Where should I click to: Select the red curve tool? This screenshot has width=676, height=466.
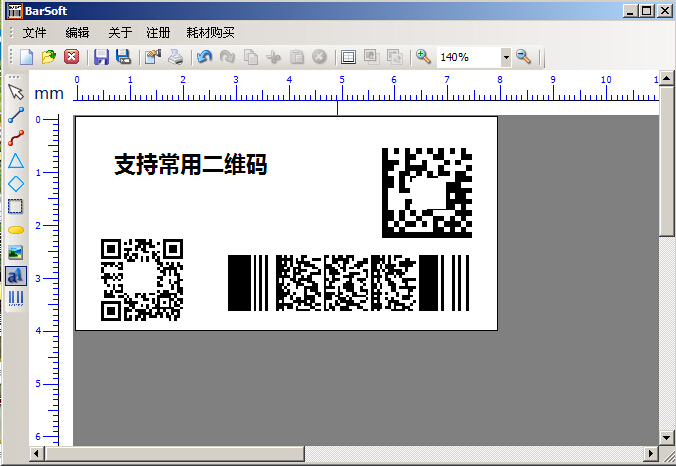tap(16, 138)
